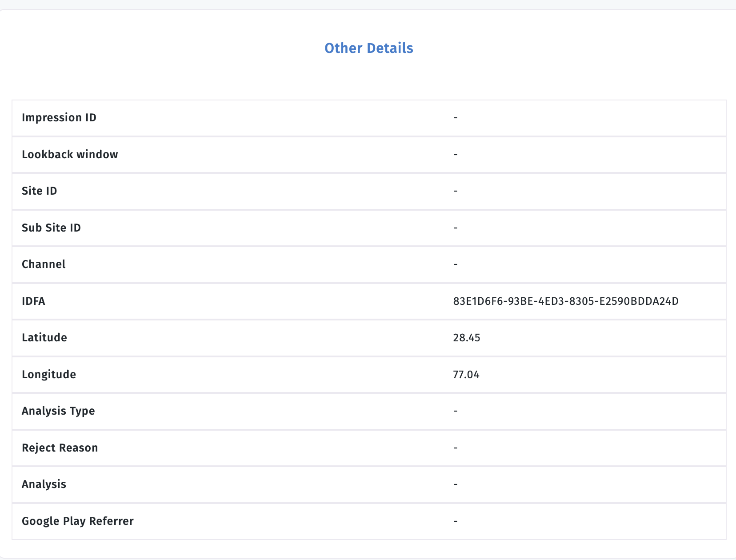Click the Lookback window row label
The width and height of the screenshot is (736, 560).
click(x=70, y=155)
